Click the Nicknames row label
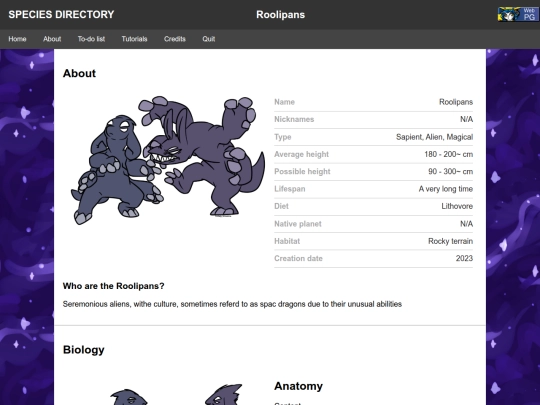The image size is (540, 405). click(x=294, y=119)
